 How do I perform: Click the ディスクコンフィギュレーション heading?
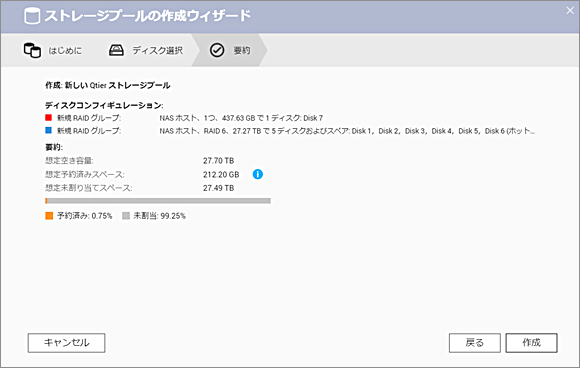point(104,105)
